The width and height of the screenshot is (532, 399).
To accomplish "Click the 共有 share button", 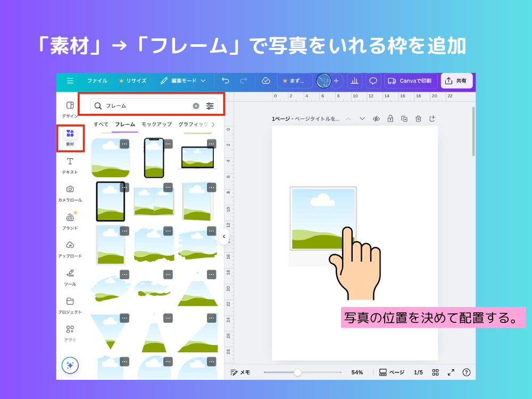I will (456, 80).
